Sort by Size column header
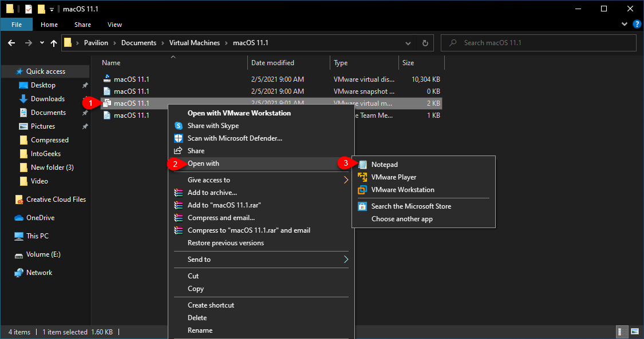Image resolution: width=644 pixels, height=339 pixels. [x=421, y=63]
